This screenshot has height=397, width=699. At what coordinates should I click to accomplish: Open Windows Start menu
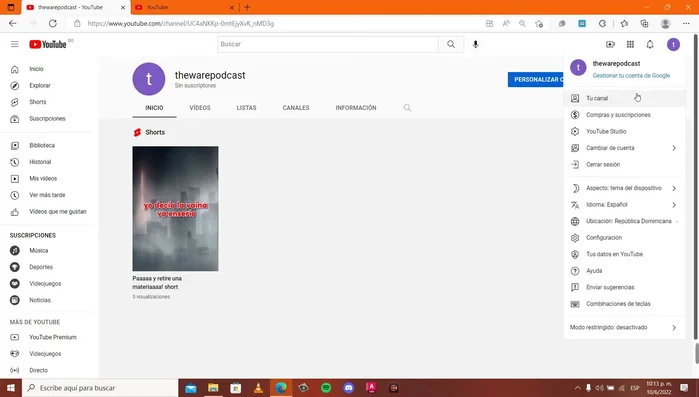point(11,388)
